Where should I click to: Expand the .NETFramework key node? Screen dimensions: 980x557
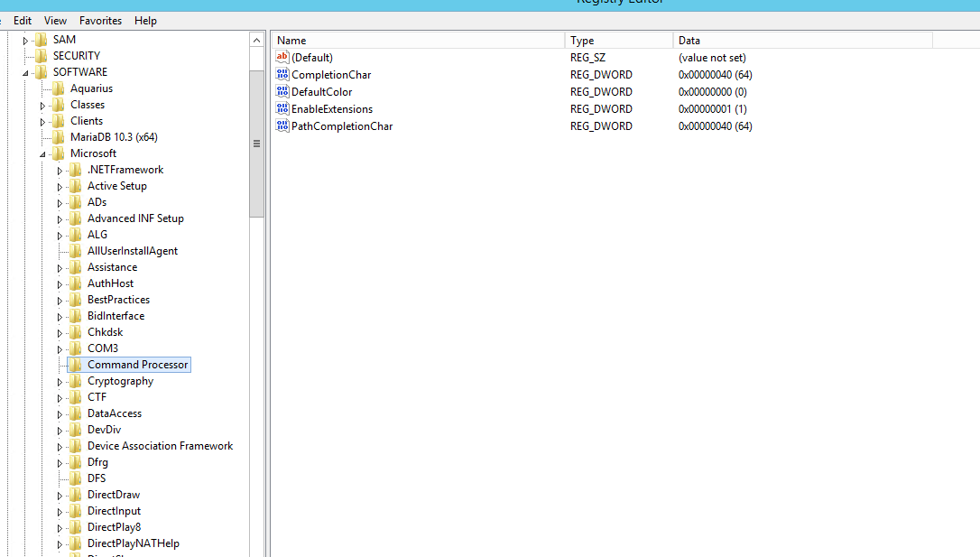(x=60, y=171)
